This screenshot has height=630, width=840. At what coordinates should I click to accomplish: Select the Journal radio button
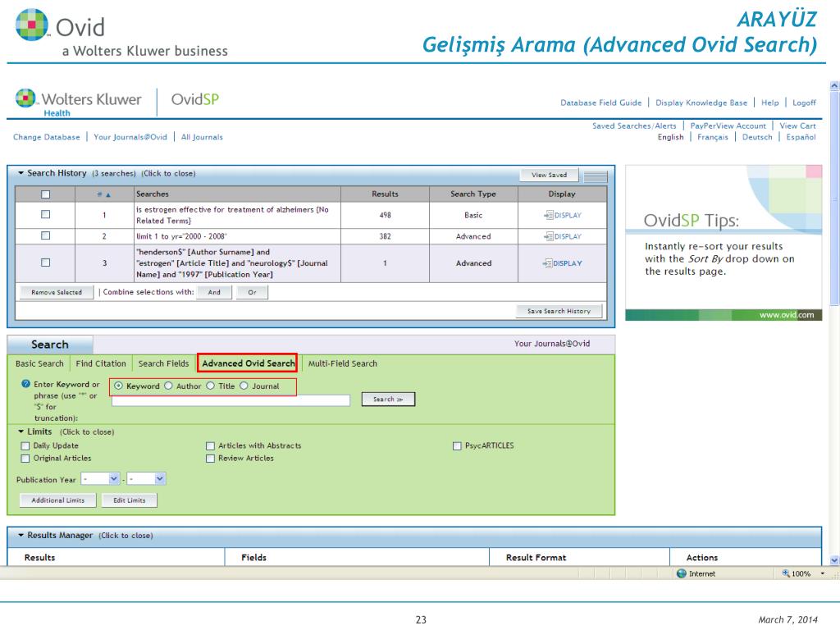click(244, 386)
